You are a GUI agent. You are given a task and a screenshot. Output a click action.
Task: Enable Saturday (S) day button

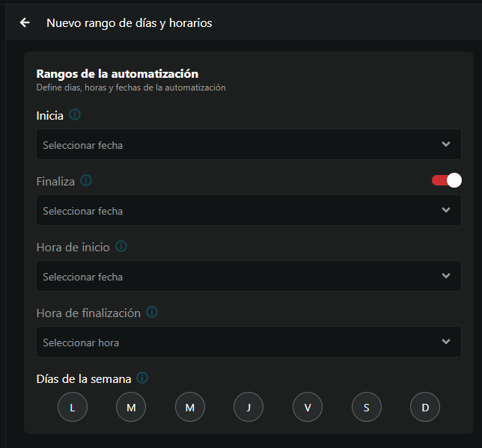(x=367, y=408)
